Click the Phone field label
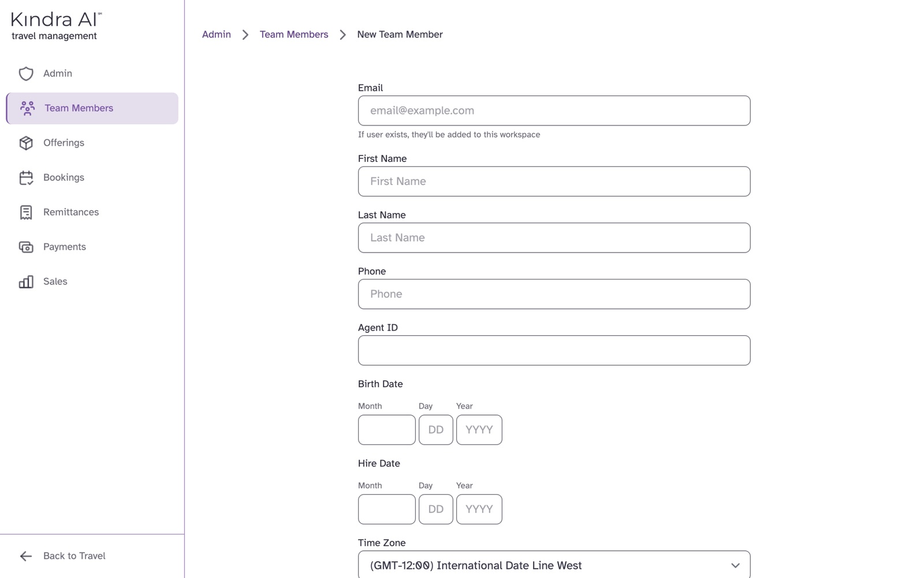 [372, 271]
